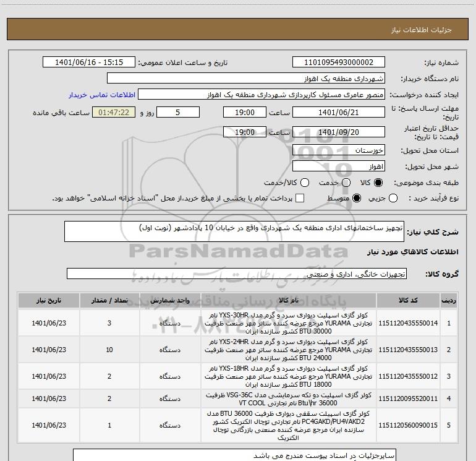476x461 pixels.
Task: Select the کالا/خدمت radio button
Action: coord(305,183)
